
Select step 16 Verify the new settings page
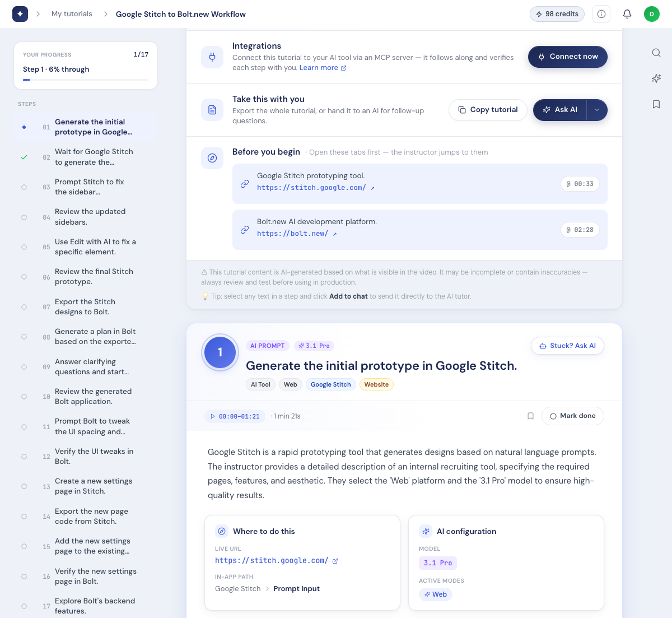point(85,576)
